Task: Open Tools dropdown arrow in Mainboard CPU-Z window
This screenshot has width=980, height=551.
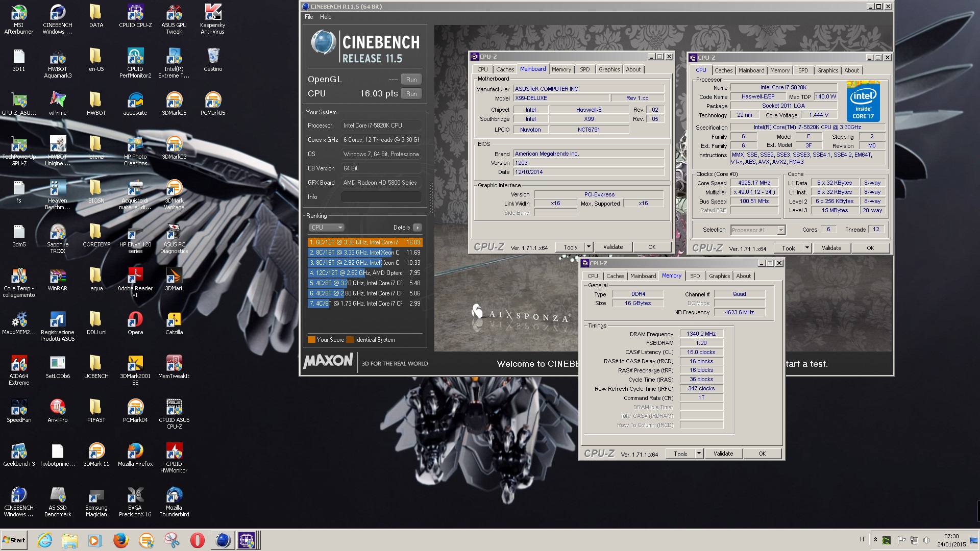Action: tap(589, 247)
